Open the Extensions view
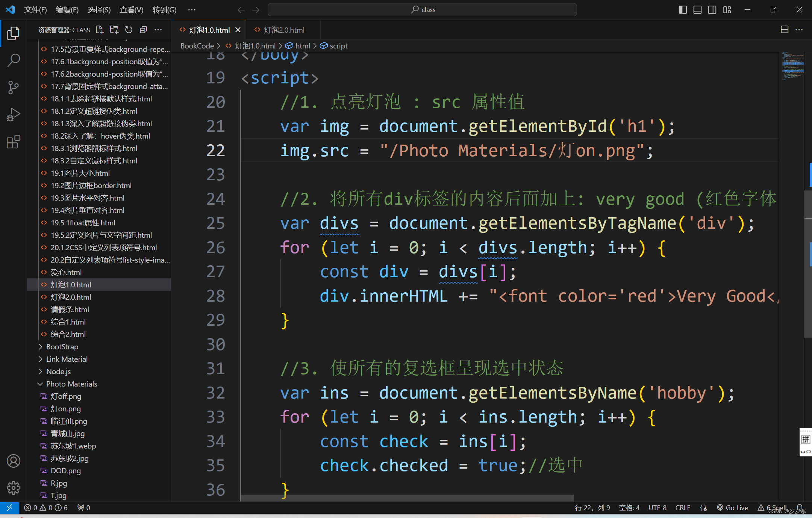Viewport: 812px width, 518px height. tap(14, 142)
